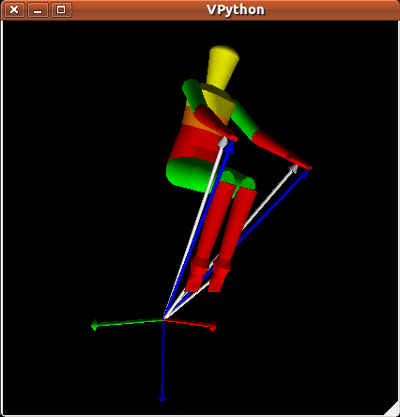The height and width of the screenshot is (417, 400).
Task: Click the blue arrowhead at the near hand
Action: tap(230, 147)
